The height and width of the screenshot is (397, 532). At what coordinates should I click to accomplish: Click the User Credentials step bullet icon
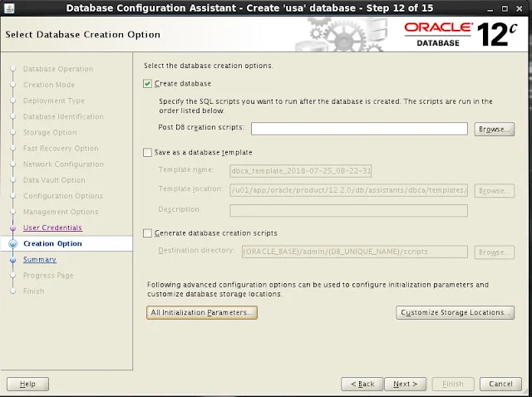tap(13, 228)
